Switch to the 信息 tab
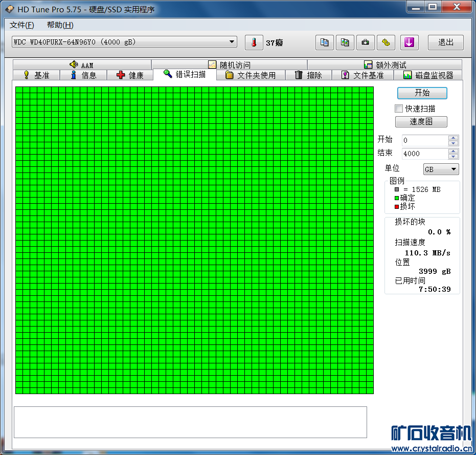476x455 pixels. click(83, 75)
